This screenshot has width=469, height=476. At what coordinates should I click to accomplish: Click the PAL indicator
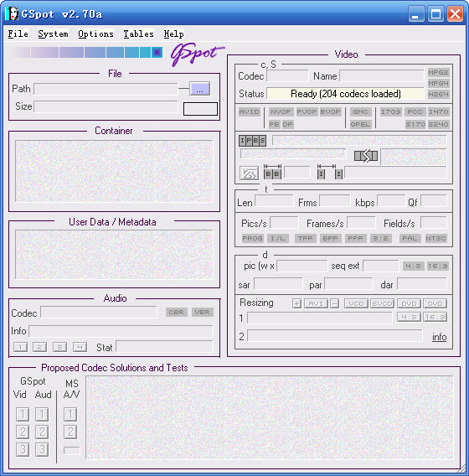[x=410, y=238]
